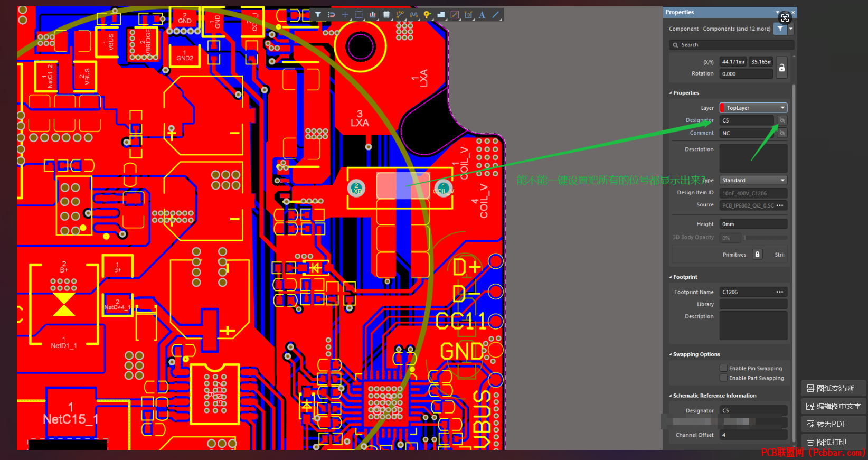Click the place component chip icon

pyautogui.click(x=386, y=15)
